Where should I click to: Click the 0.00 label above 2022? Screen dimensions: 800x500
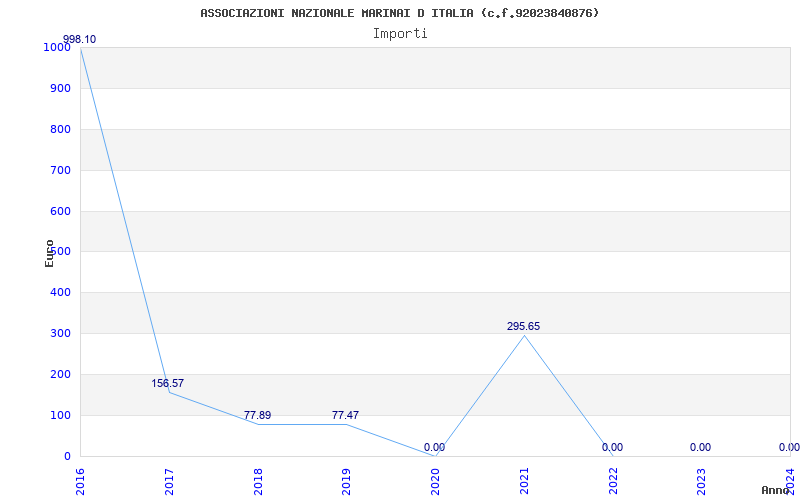click(x=612, y=447)
